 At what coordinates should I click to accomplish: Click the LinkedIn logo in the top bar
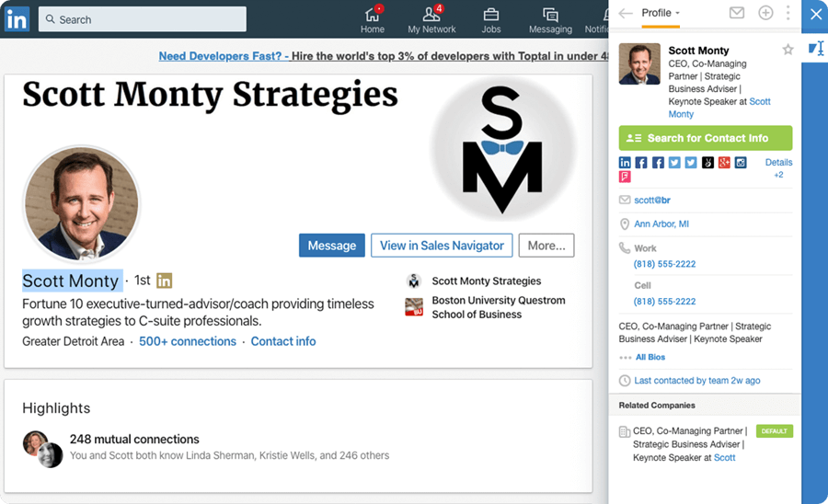pos(17,19)
